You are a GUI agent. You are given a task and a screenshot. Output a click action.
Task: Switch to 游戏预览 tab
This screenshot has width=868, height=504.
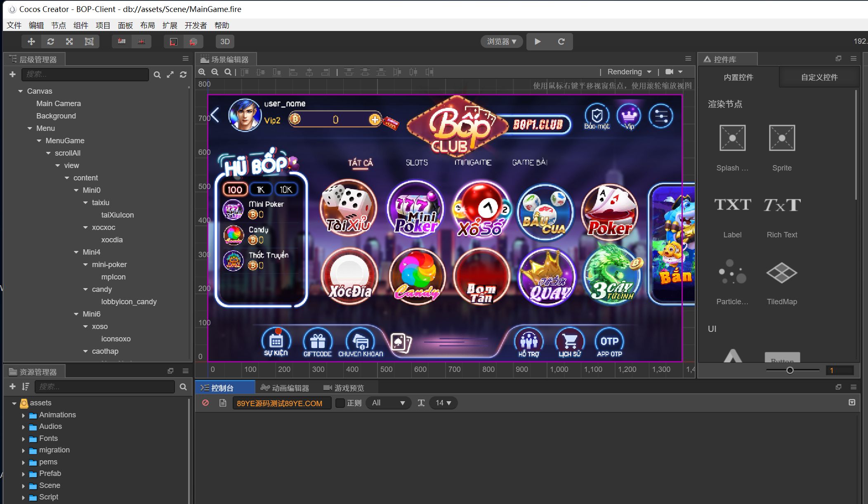(344, 388)
